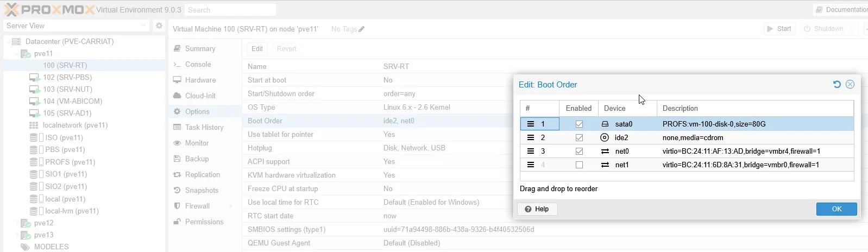Screen dimensions: 868x252
Task: Click the drag handle for sata0 row
Action: (x=531, y=124)
